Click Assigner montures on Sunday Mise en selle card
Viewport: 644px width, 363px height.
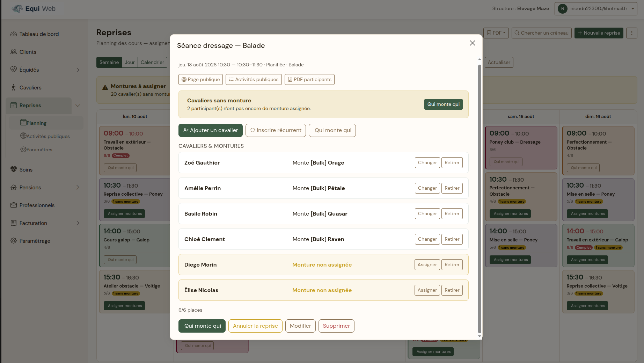point(588,213)
